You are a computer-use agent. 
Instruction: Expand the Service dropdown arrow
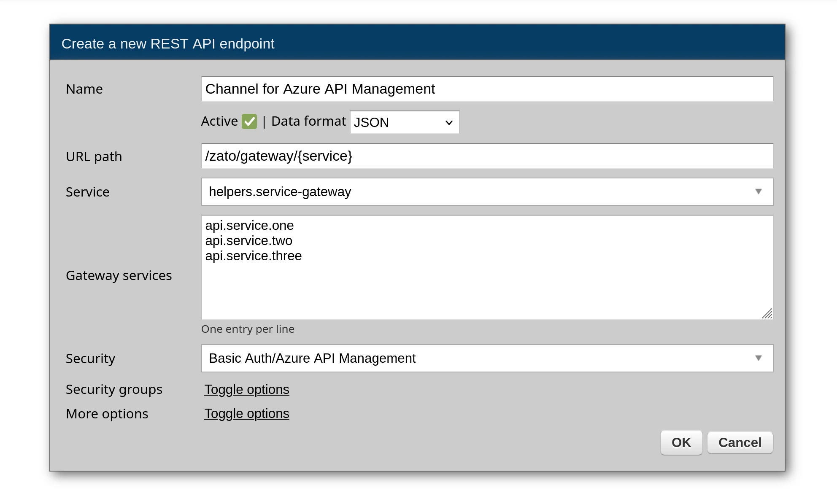tap(758, 191)
